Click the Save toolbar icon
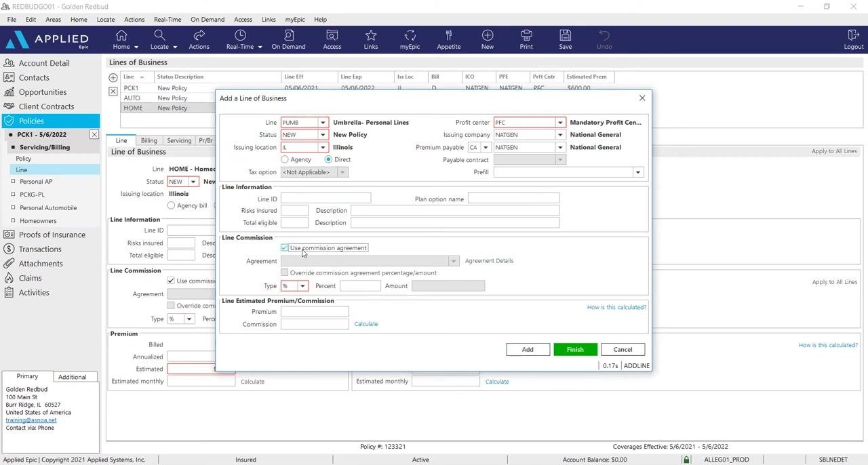The image size is (868, 465). click(x=565, y=35)
